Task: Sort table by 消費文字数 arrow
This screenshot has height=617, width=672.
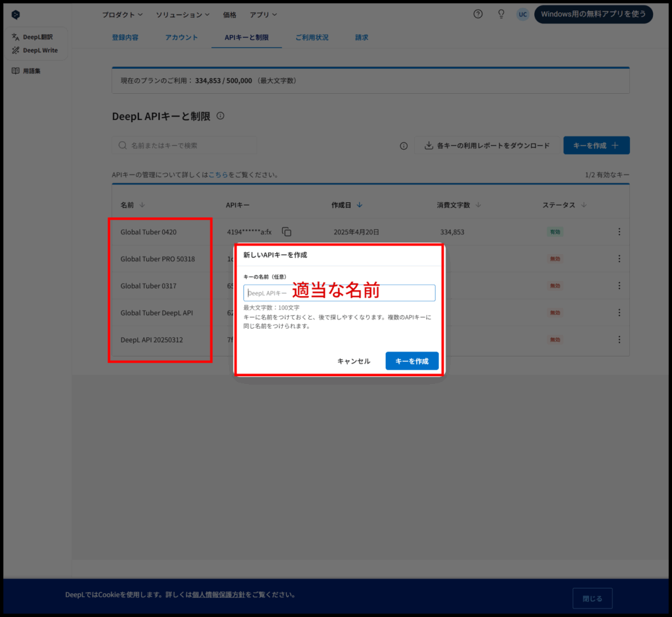Action: click(478, 205)
